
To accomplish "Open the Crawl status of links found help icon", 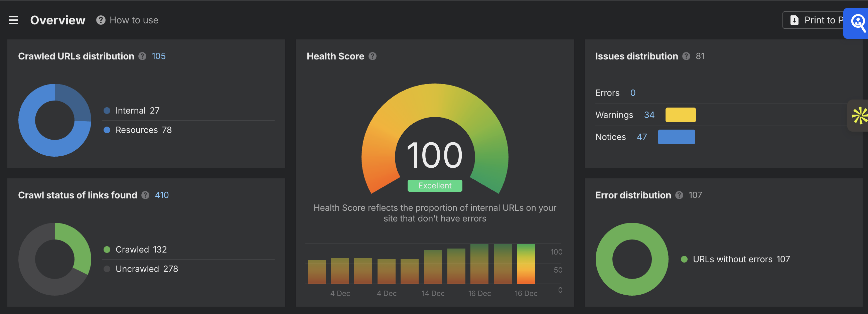I will click(x=145, y=195).
